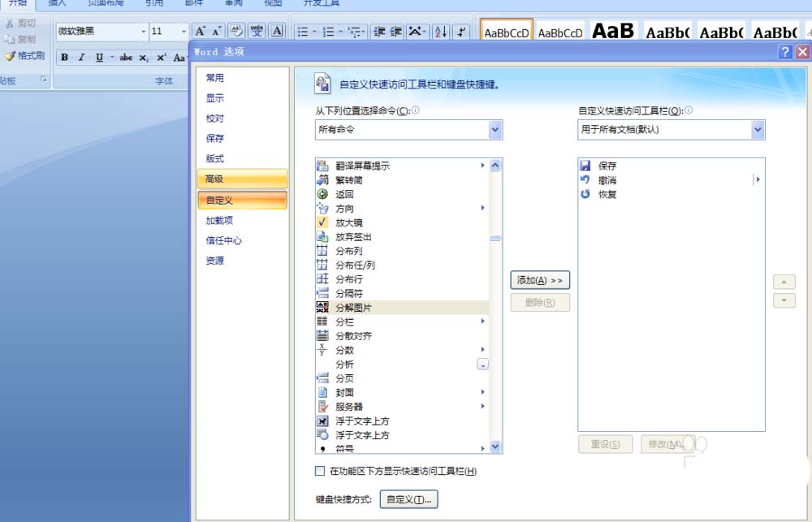The width and height of the screenshot is (812, 522).
Task: Click the 重设(S) button
Action: pyautogui.click(x=606, y=444)
